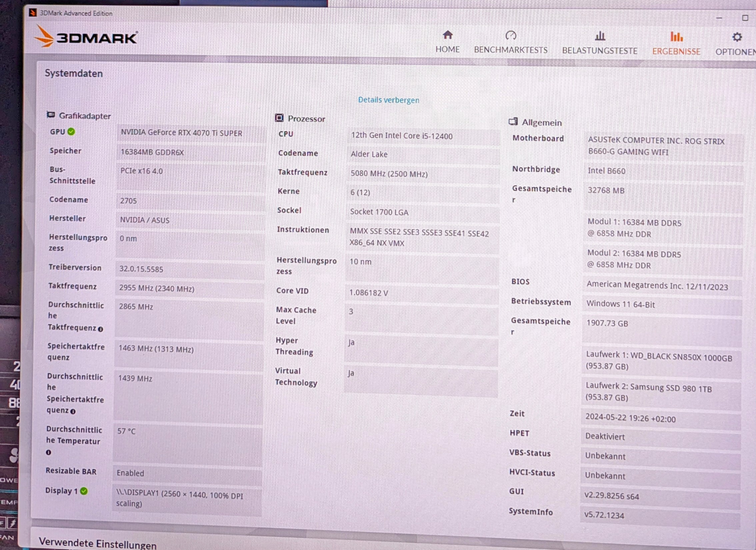Open the BELASTUNGSTESTE tab
The width and height of the screenshot is (756, 550).
coord(600,51)
